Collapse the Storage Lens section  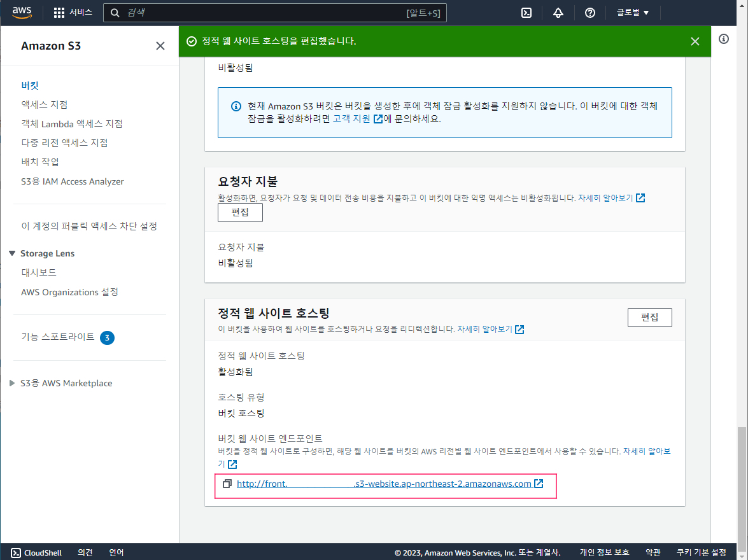pos(12,253)
